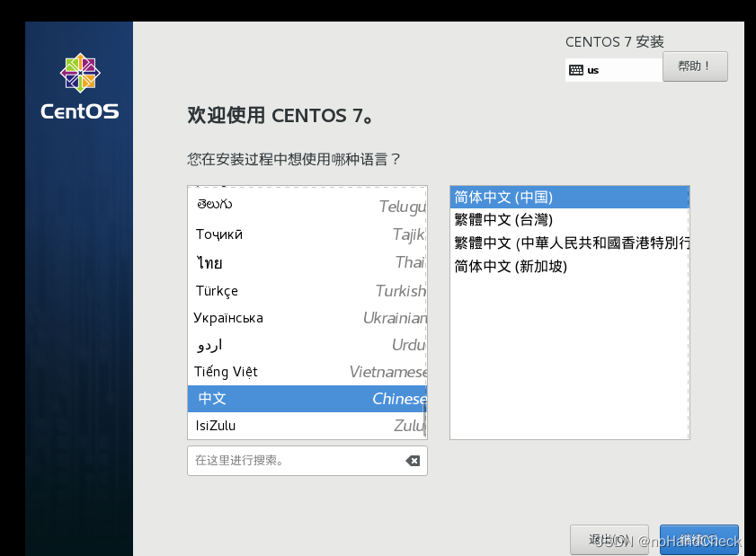Open help with the 帮助! button

click(x=695, y=66)
